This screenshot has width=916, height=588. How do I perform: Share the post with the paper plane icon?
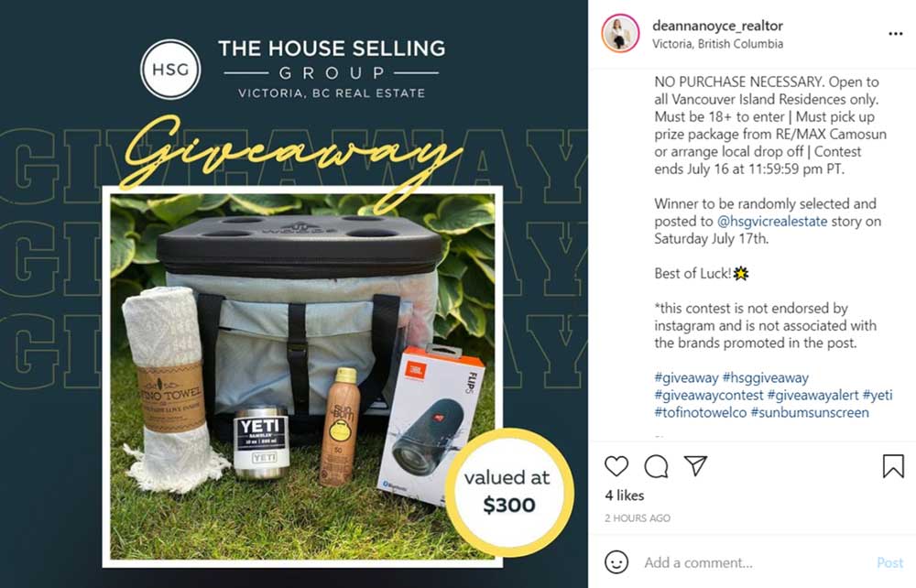tap(696, 465)
